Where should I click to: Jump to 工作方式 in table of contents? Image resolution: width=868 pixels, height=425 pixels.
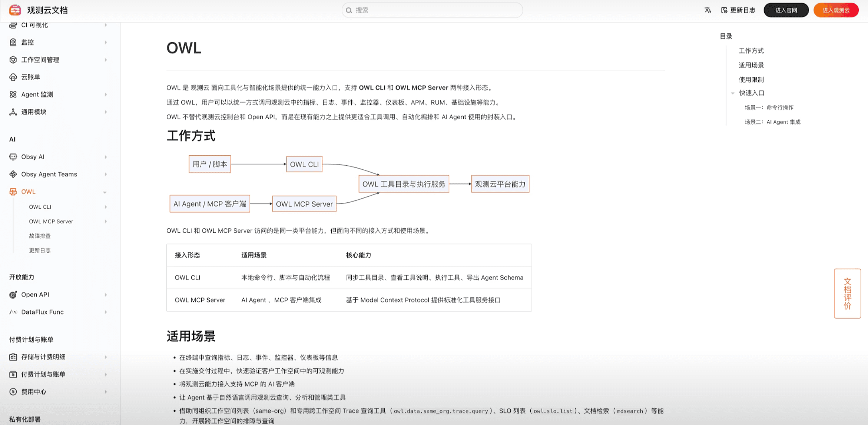tap(751, 50)
